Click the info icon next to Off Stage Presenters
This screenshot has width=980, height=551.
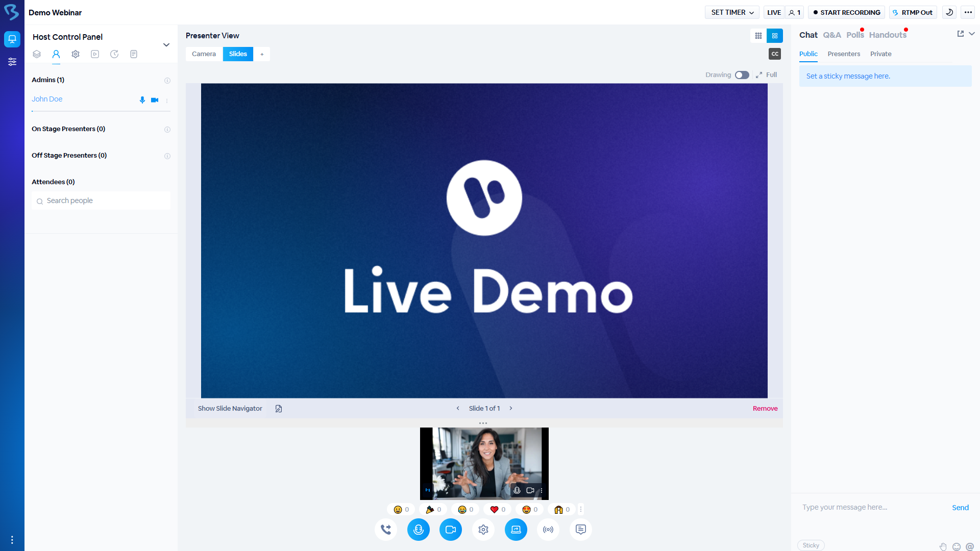pyautogui.click(x=167, y=156)
